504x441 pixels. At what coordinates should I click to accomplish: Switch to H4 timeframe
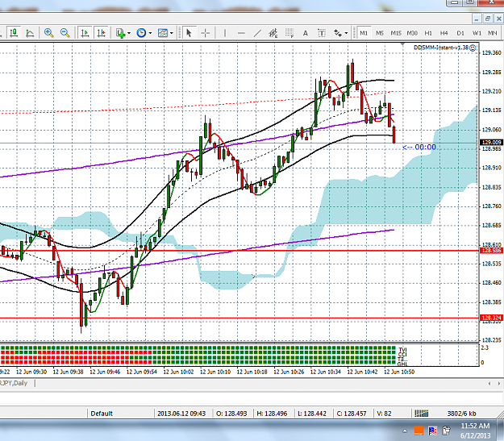(444, 33)
